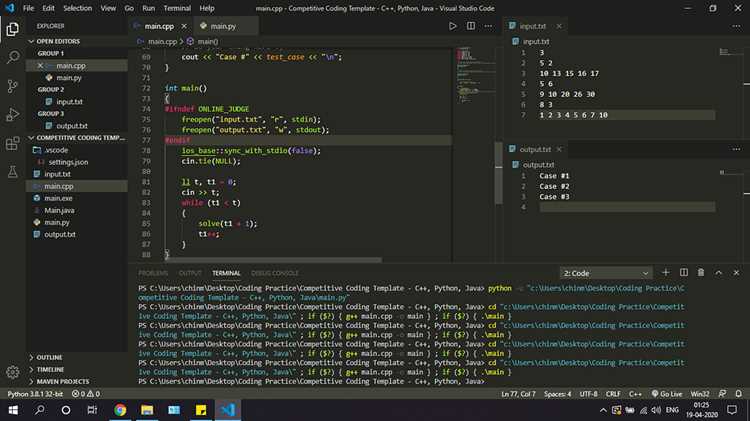This screenshot has width=750, height=421.
Task: Expand the MAVEN PROJECTS section
Action: (62, 381)
